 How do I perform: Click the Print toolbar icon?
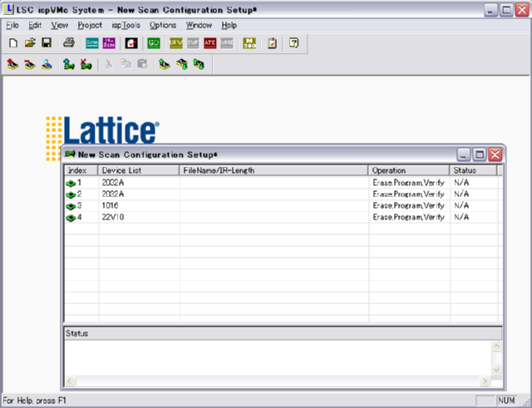pos(69,43)
